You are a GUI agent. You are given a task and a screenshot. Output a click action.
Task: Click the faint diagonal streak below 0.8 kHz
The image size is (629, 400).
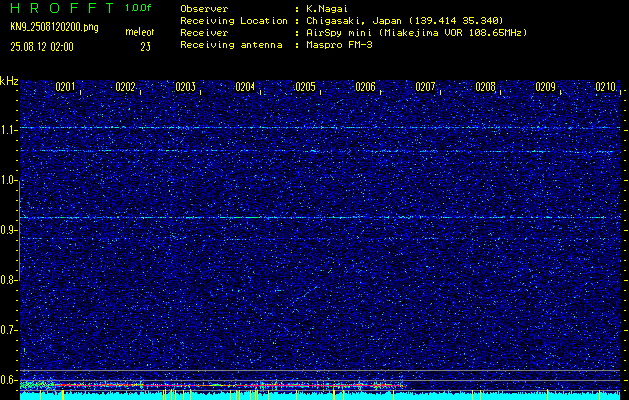pyautogui.click(x=305, y=294)
